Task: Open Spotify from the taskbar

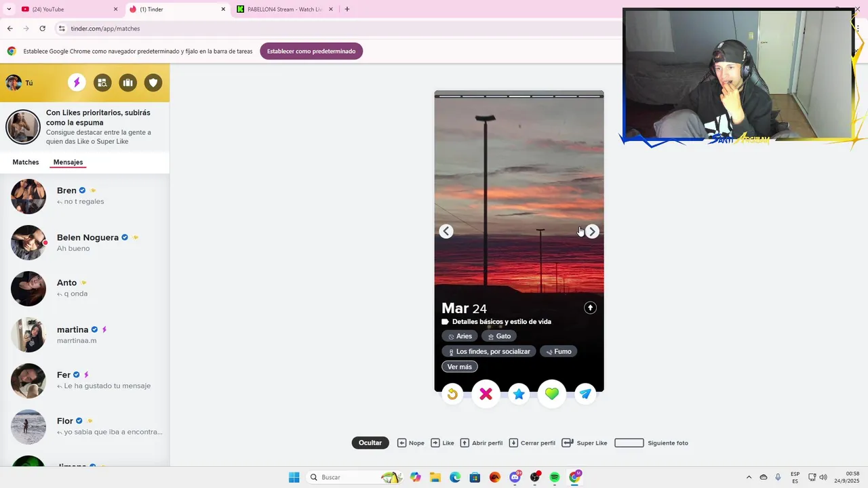Action: pos(555,477)
